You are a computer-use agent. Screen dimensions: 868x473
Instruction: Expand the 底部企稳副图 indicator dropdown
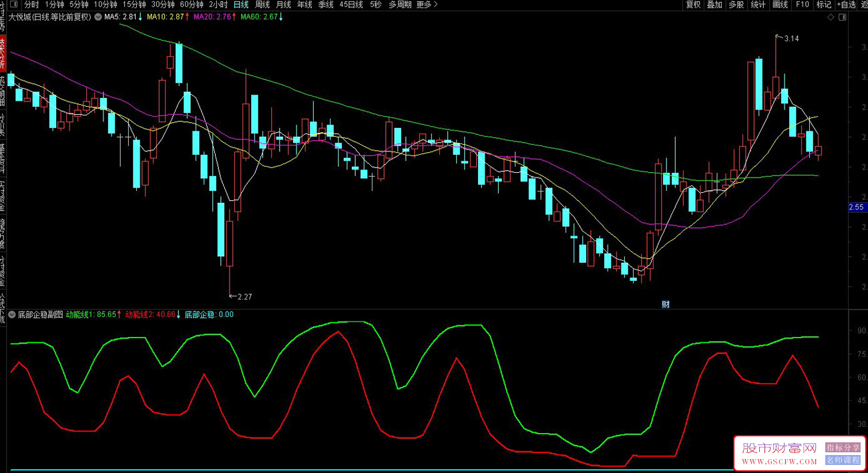[x=12, y=314]
